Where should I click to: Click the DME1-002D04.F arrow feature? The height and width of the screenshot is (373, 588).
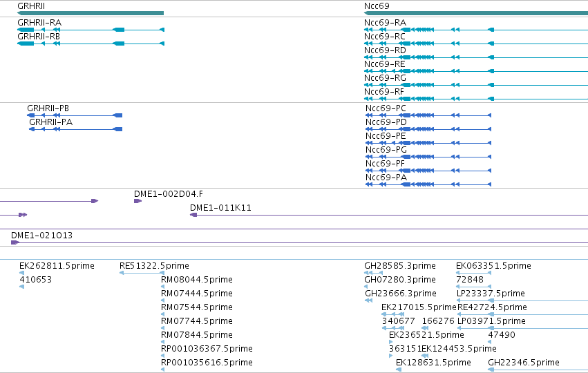137,201
